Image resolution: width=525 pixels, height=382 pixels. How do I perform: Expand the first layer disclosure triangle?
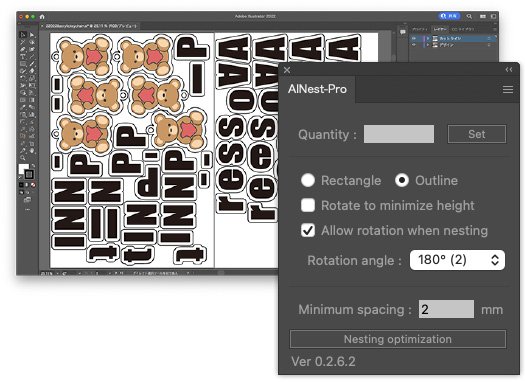point(428,39)
